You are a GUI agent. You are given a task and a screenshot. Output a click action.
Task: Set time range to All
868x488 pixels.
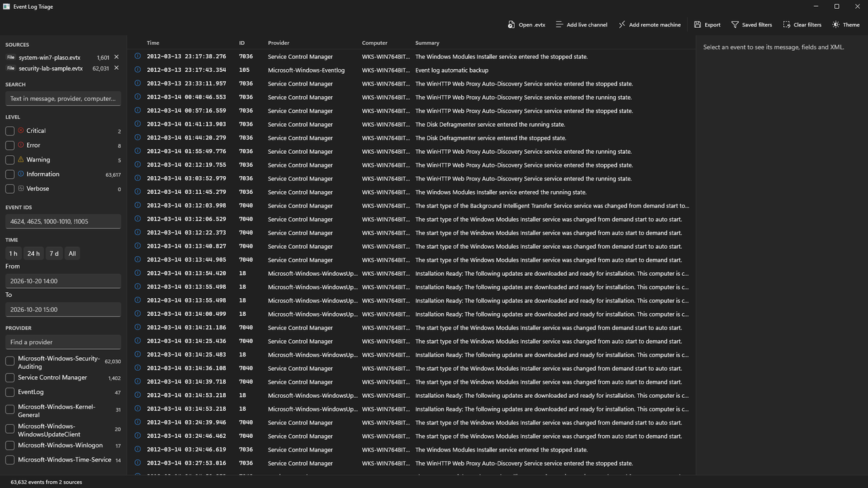[x=72, y=253]
